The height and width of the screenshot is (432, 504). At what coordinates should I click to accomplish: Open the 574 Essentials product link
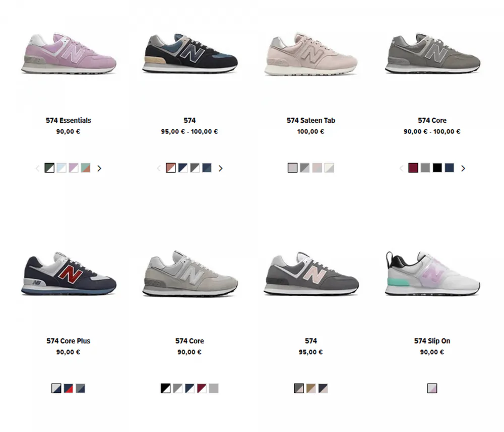pyautogui.click(x=68, y=120)
